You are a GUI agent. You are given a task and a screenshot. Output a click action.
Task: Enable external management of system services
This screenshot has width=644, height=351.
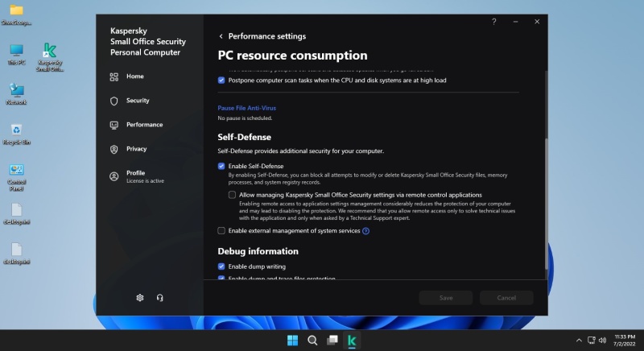pyautogui.click(x=221, y=231)
